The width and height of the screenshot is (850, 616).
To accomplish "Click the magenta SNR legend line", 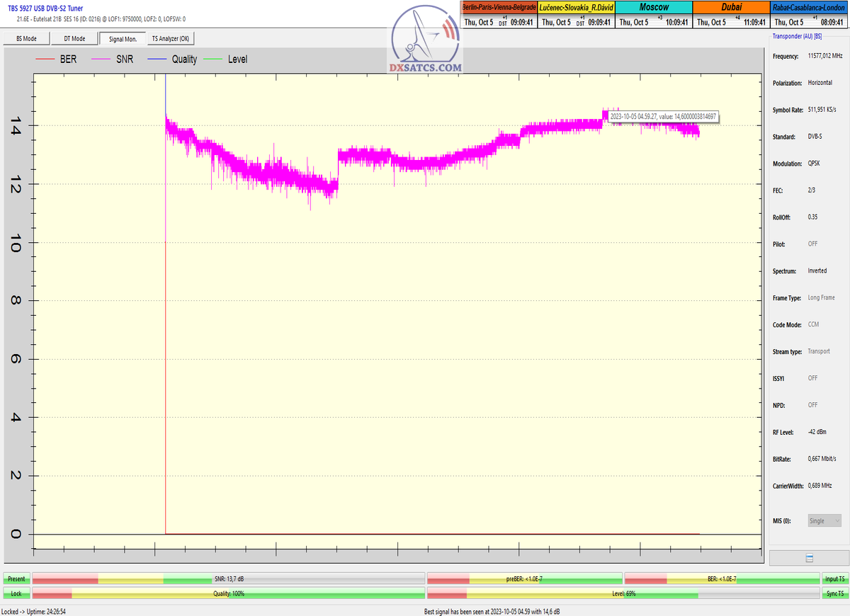I will 101,60.
